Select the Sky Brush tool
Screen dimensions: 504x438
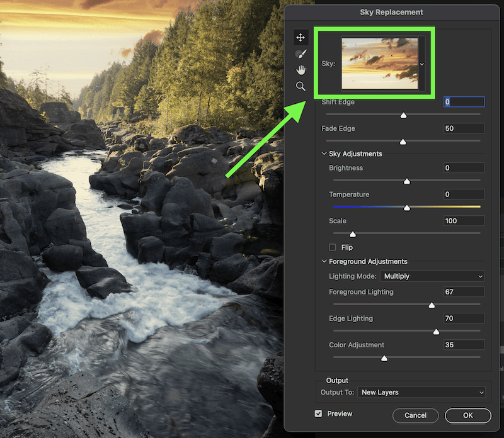click(x=301, y=54)
